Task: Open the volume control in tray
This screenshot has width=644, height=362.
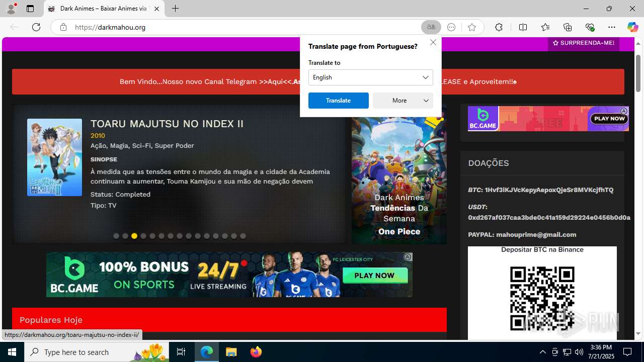Action: [579, 352]
